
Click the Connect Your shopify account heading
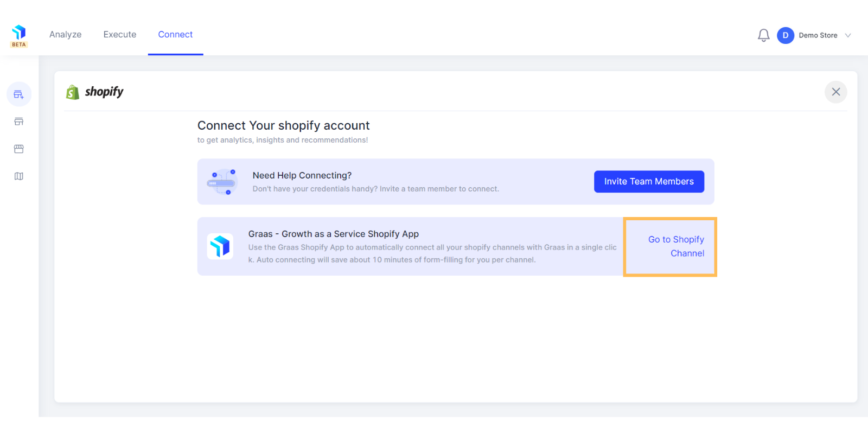283,125
